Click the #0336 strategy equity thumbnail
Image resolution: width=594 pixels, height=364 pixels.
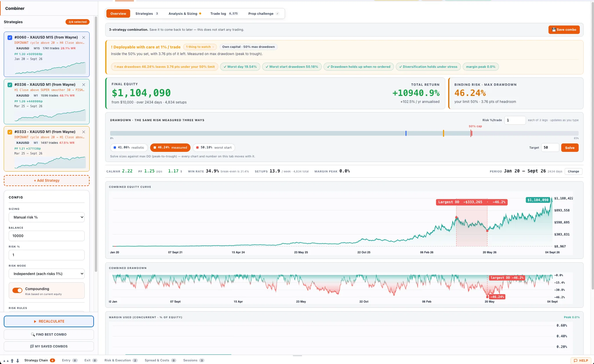coord(50,115)
